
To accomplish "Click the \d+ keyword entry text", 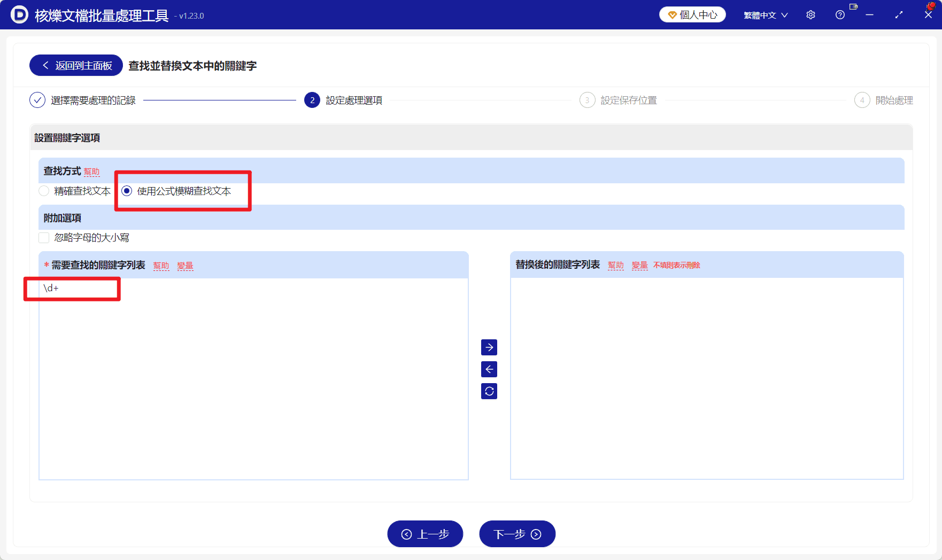I will [51, 288].
